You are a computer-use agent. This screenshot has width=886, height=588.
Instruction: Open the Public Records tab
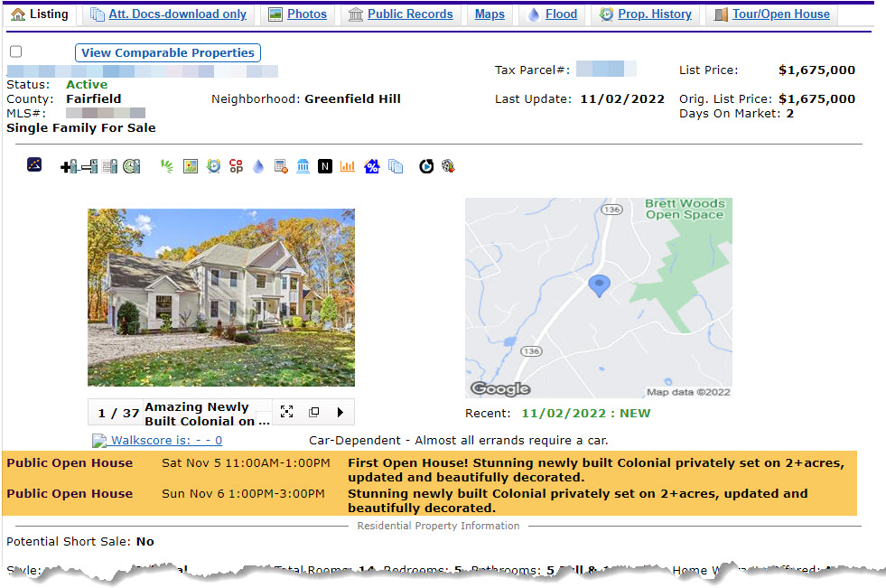point(400,14)
